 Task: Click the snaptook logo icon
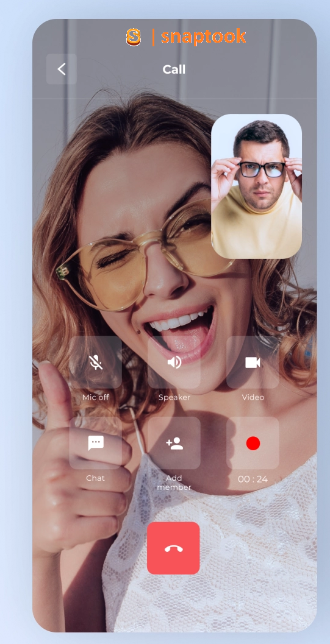tap(134, 37)
